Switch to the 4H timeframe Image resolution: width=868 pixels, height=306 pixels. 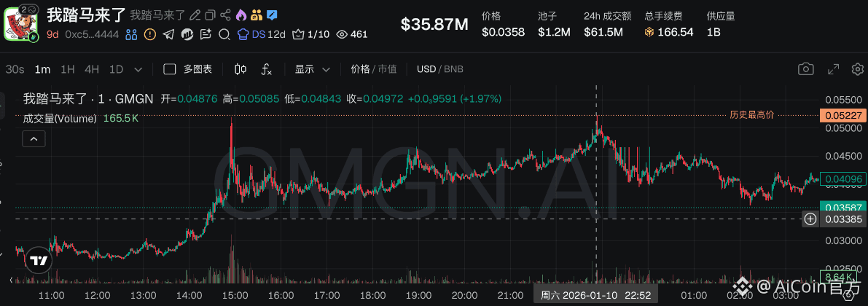pos(92,69)
